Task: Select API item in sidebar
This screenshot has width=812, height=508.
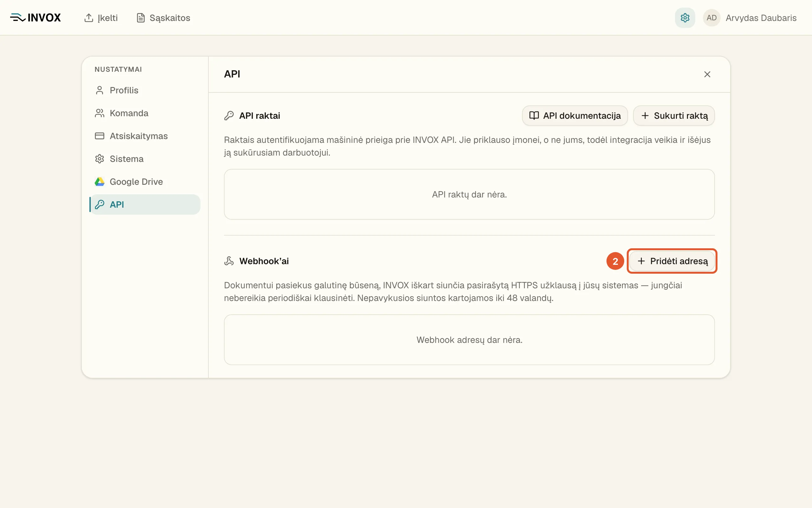Action: [145, 204]
